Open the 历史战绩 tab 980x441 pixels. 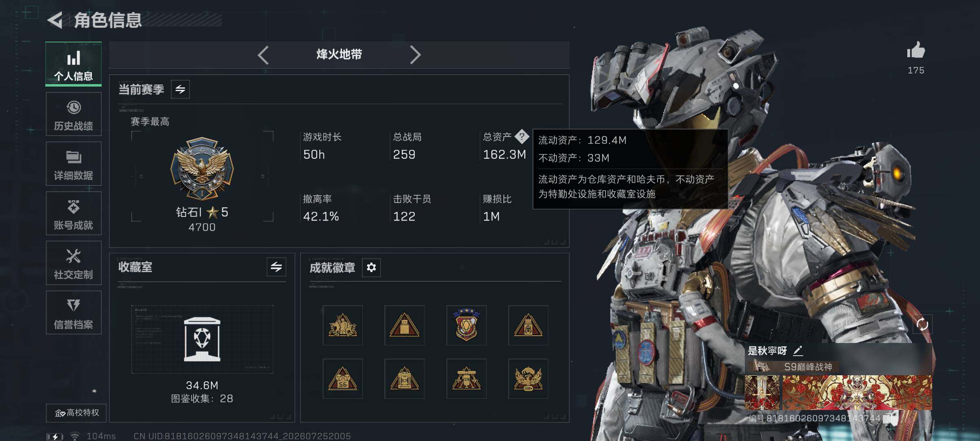click(73, 114)
